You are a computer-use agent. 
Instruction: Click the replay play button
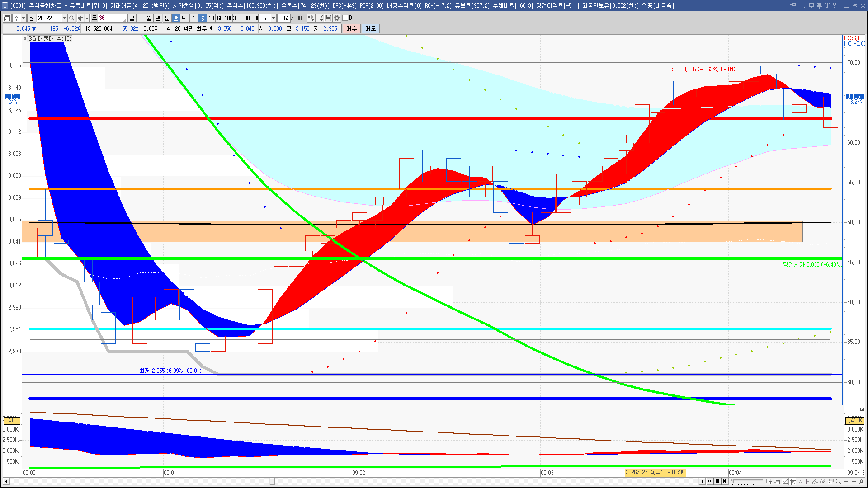pos(703,481)
